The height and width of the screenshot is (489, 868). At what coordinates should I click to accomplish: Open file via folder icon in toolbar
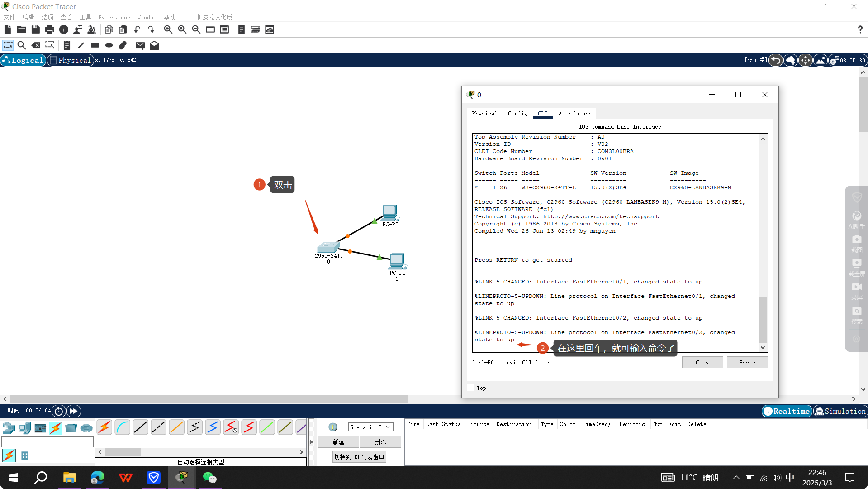pos(22,30)
